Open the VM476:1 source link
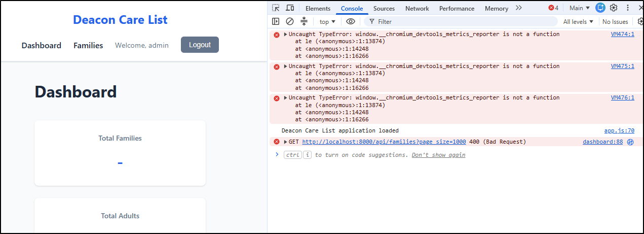 pyautogui.click(x=622, y=97)
